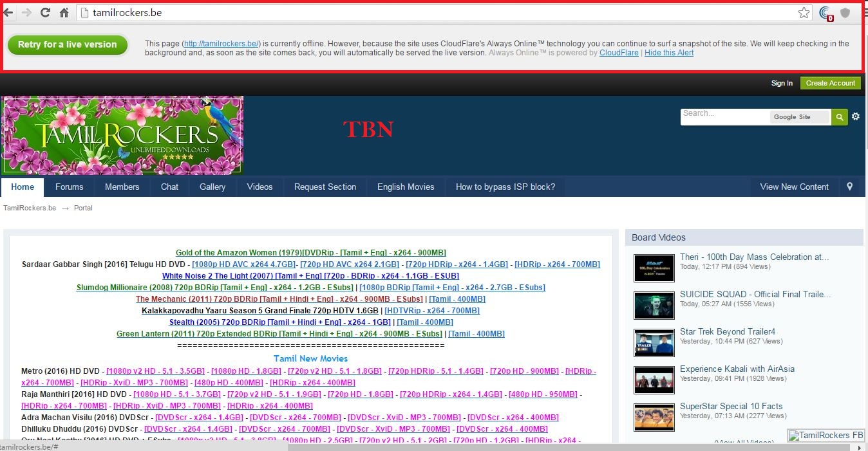The width and height of the screenshot is (868, 451).
Task: Click Retry for a live version
Action: (68, 45)
